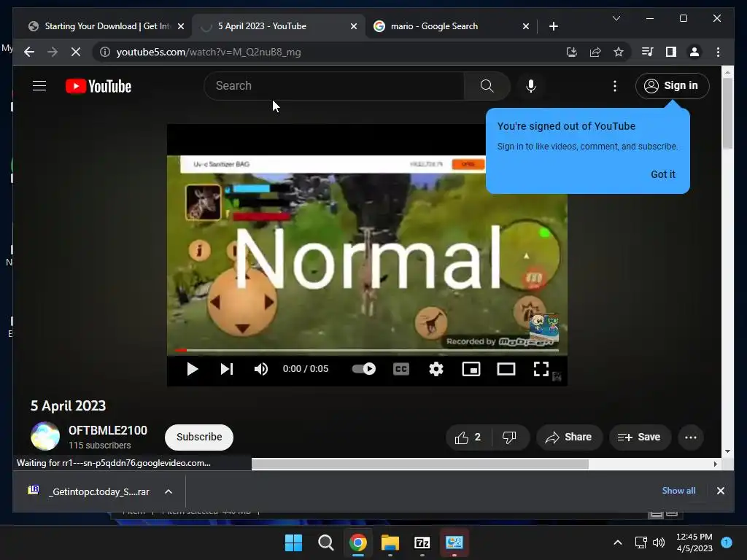Go back in Chrome
747x560 pixels.
coord(29,52)
